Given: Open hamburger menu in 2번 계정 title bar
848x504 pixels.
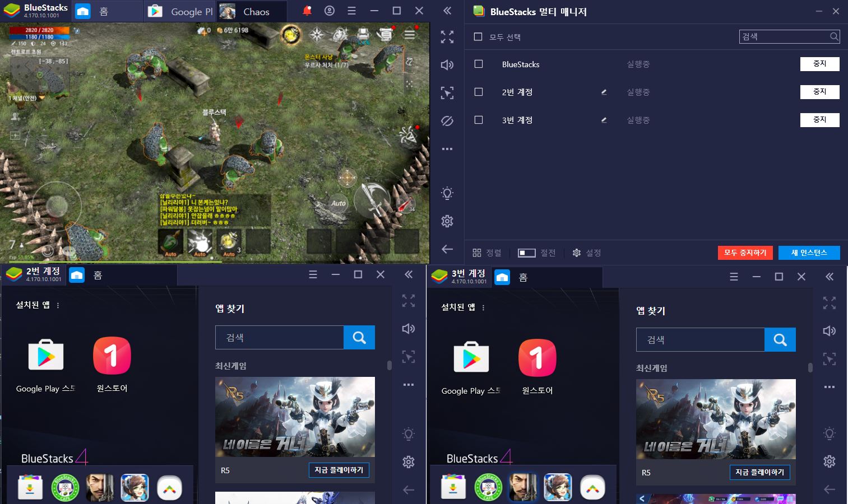Looking at the screenshot, I should click(x=313, y=274).
